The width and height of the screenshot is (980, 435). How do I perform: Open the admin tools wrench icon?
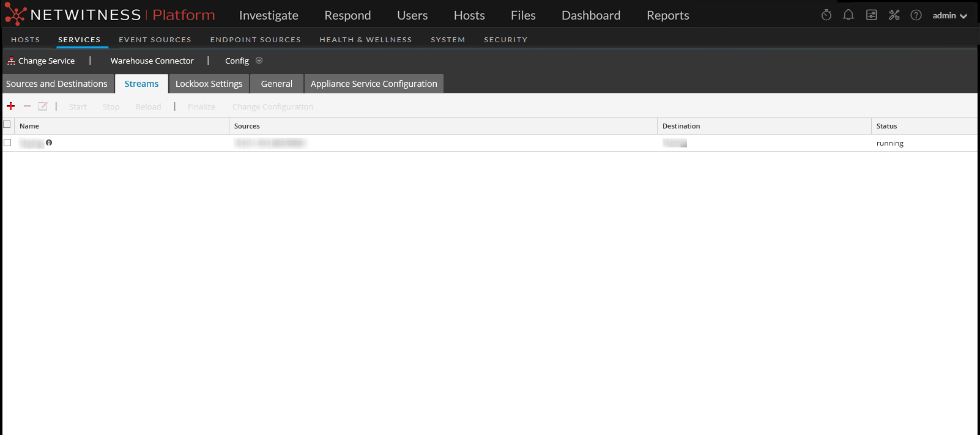pos(894,15)
